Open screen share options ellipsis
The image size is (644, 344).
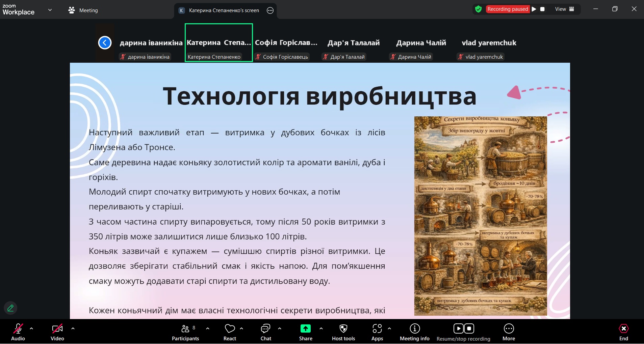coord(270,10)
